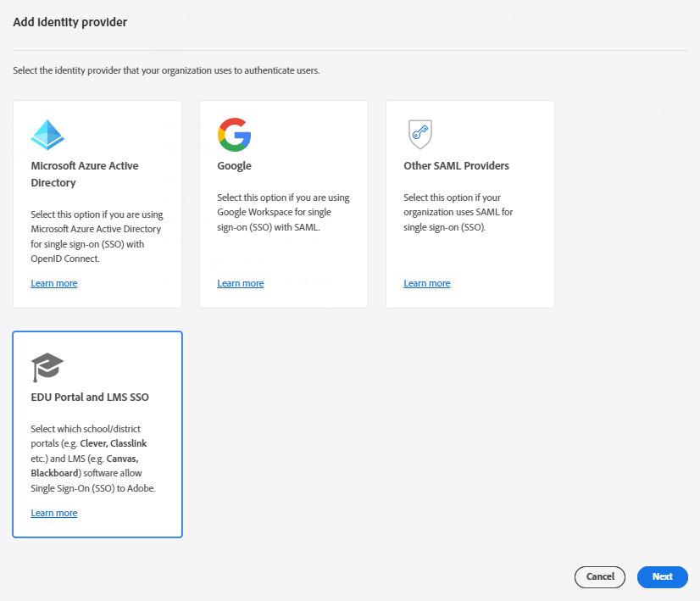The height and width of the screenshot is (601, 700).
Task: Click the identity provider selection instruction text
Action: 166,70
